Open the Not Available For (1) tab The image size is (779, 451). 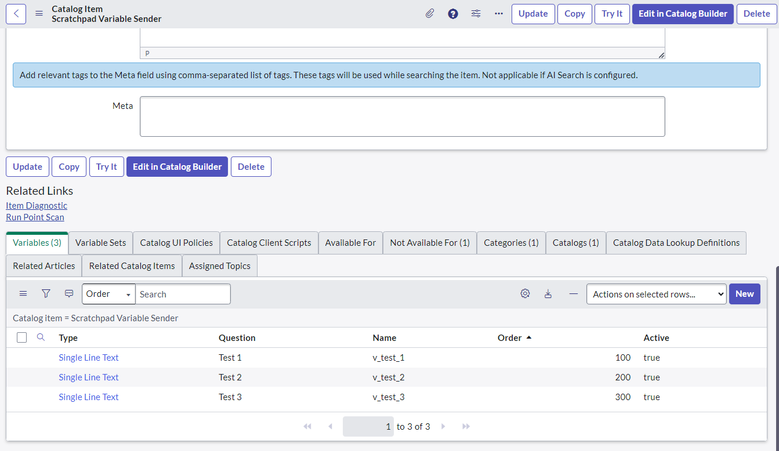[x=430, y=243]
